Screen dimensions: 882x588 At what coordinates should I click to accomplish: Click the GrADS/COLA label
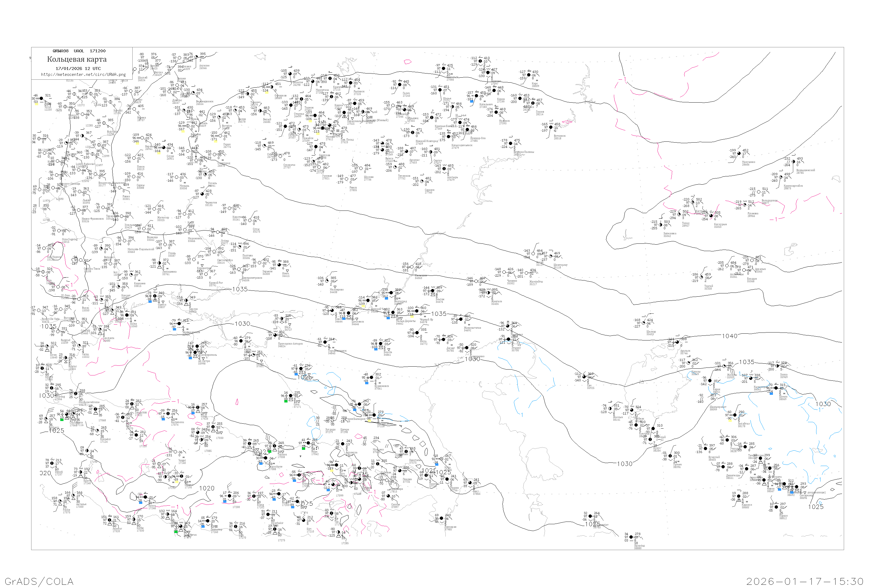pyautogui.click(x=39, y=581)
